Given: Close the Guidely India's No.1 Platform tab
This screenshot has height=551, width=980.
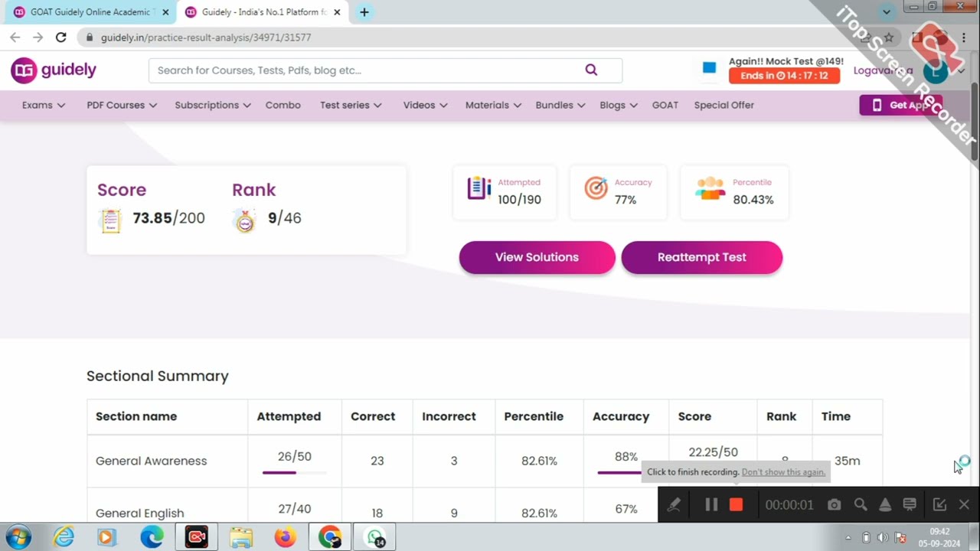Looking at the screenshot, I should (x=337, y=12).
